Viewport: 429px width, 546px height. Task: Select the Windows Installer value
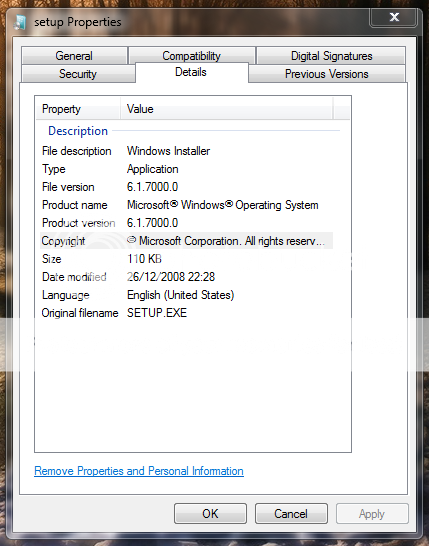(168, 151)
